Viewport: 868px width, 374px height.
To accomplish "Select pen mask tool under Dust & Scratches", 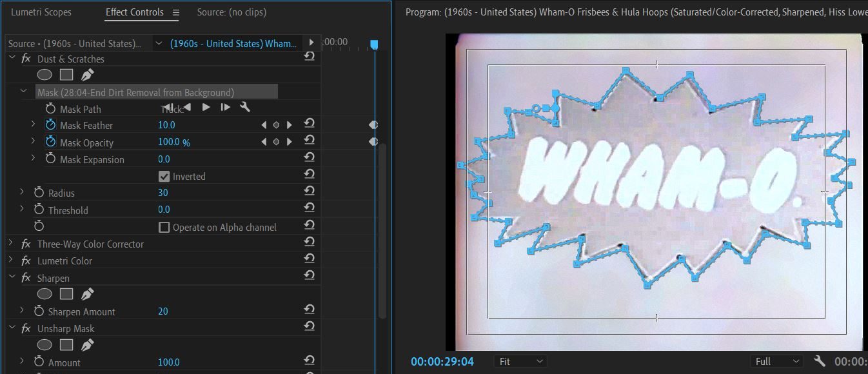I will pos(87,75).
